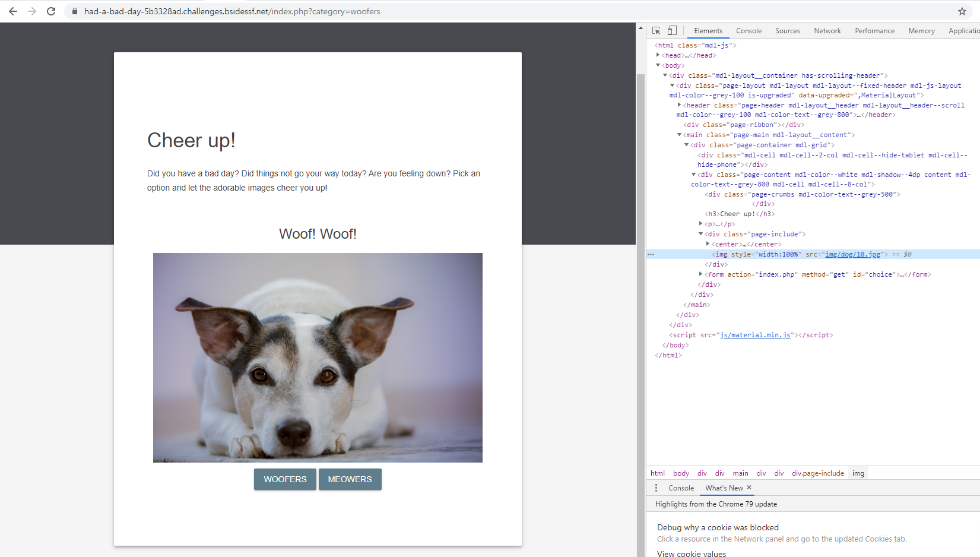
Task: Click the WOOFERS button
Action: click(285, 479)
